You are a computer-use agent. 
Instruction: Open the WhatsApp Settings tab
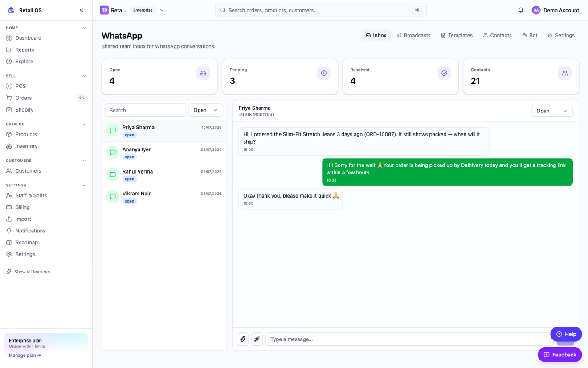click(561, 35)
